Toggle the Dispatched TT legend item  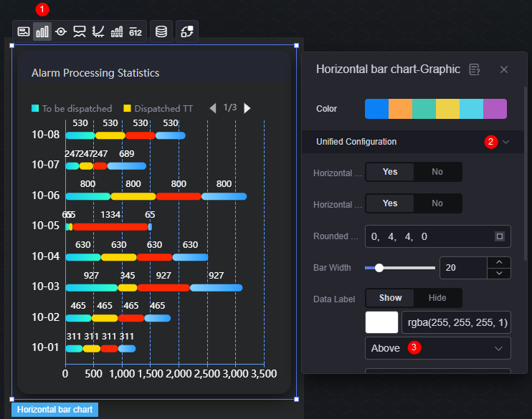(x=158, y=108)
